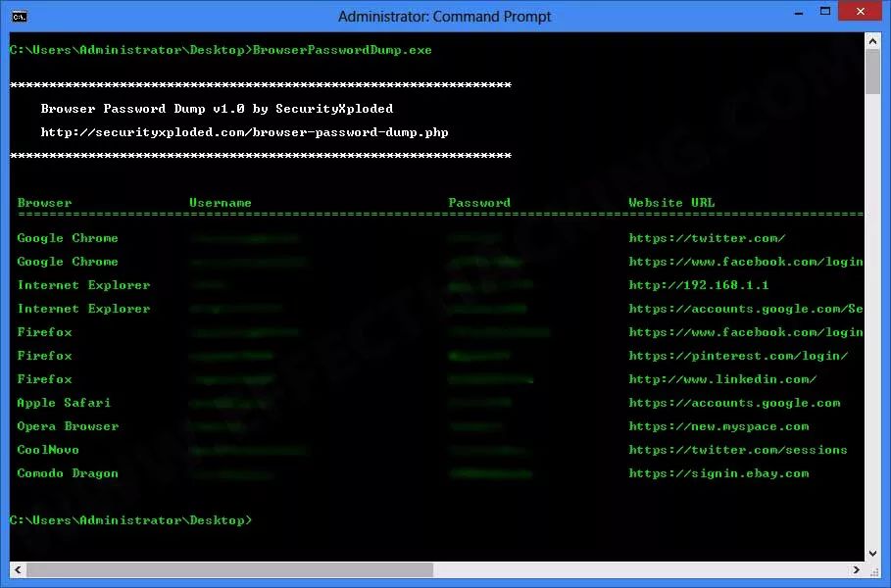The width and height of the screenshot is (891, 588).
Task: Click the 'https://accounts.google.com/Se' URL
Action: pos(746,309)
